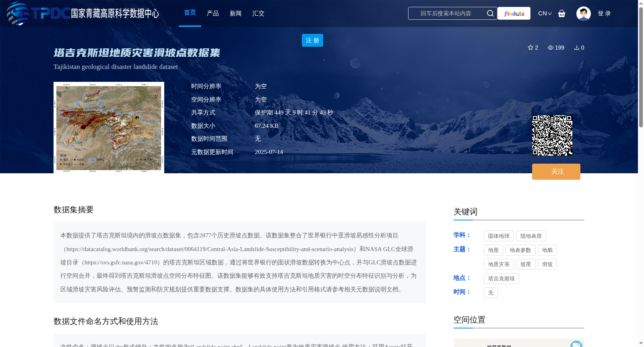Select the 地质灾害 topic tag
The image size is (644, 347).
[499, 264]
